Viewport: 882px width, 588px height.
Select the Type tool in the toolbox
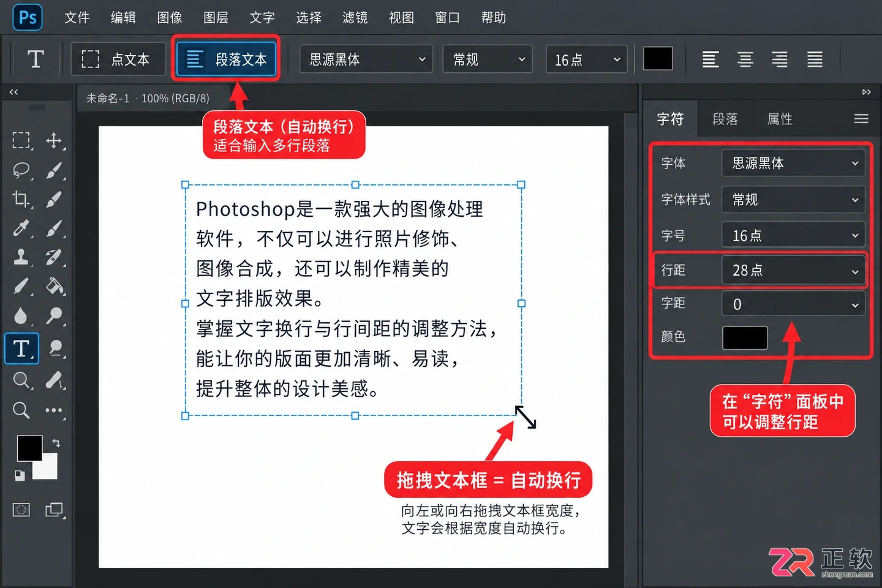21,349
